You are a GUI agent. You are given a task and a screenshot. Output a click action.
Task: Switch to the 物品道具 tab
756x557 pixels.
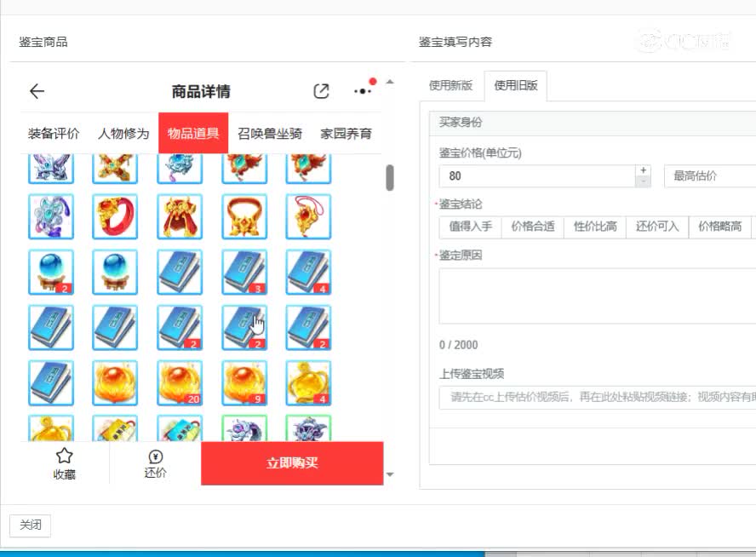[193, 133]
